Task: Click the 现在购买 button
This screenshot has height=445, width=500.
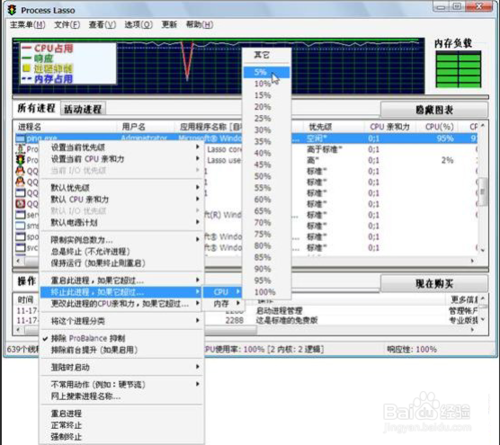Action: 434,284
